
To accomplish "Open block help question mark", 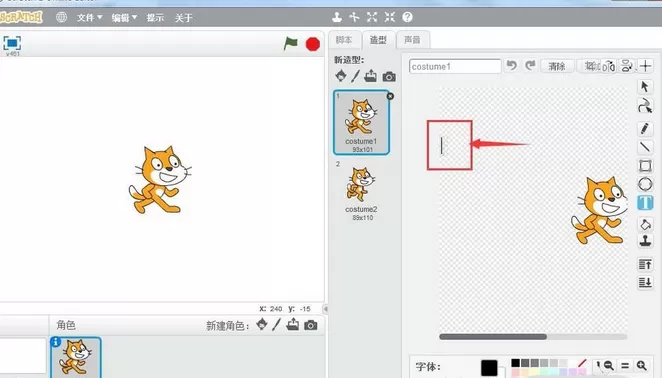I will pos(407,17).
